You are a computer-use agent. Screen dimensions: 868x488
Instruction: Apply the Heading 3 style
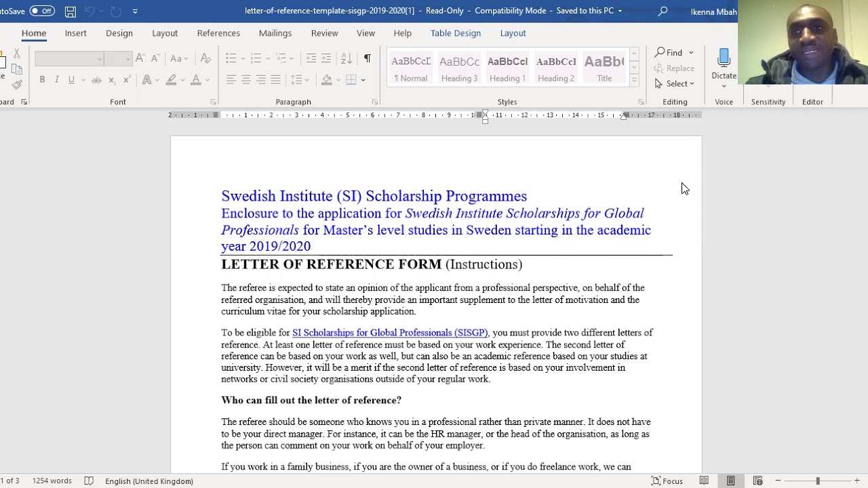tap(459, 68)
